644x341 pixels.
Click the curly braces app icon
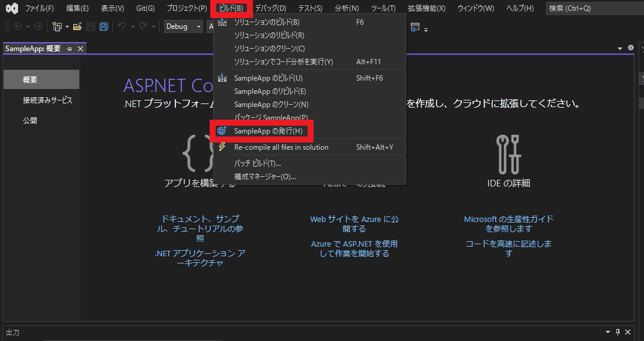199,153
